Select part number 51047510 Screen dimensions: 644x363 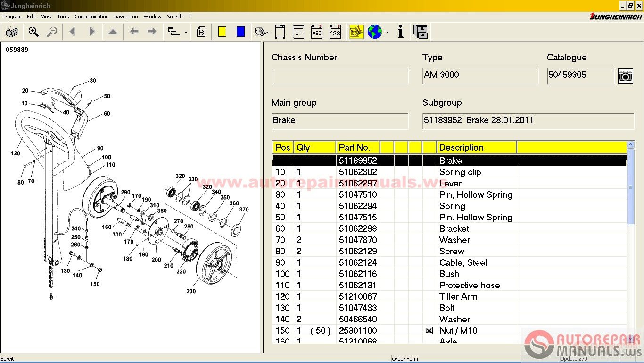click(x=358, y=194)
